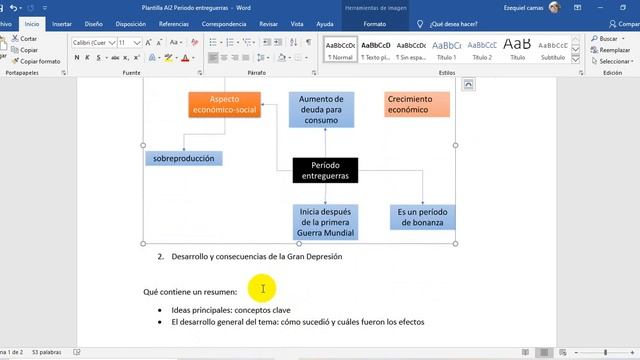Click the 53 palabras word count
The width and height of the screenshot is (640, 360).
click(x=47, y=352)
